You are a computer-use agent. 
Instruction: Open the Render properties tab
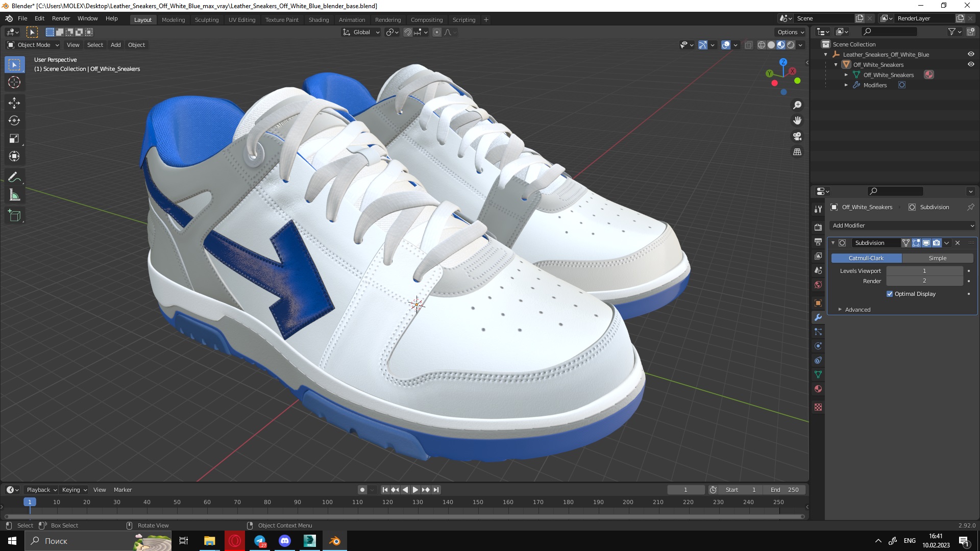coord(818,227)
